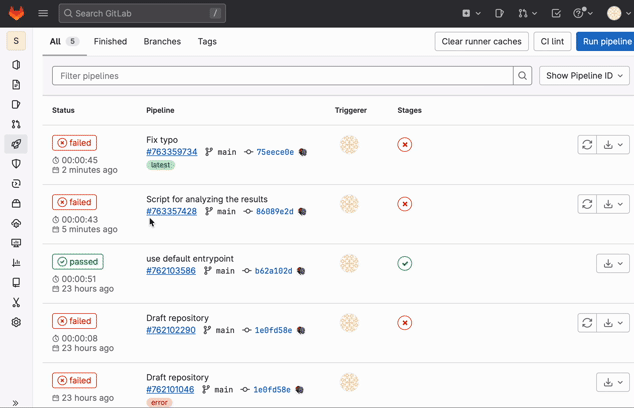Click the error badge on pipeline #762101046
This screenshot has width=634, height=408.
tap(159, 403)
